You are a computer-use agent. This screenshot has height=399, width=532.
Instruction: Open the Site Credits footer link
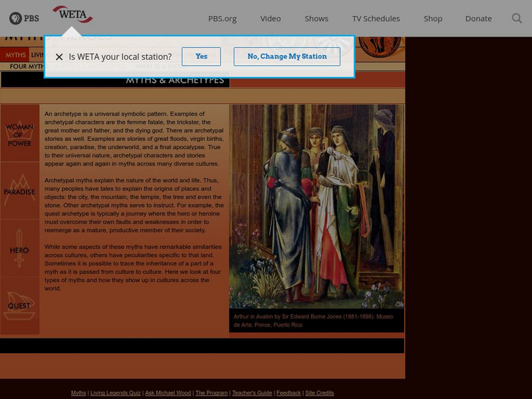320,393
